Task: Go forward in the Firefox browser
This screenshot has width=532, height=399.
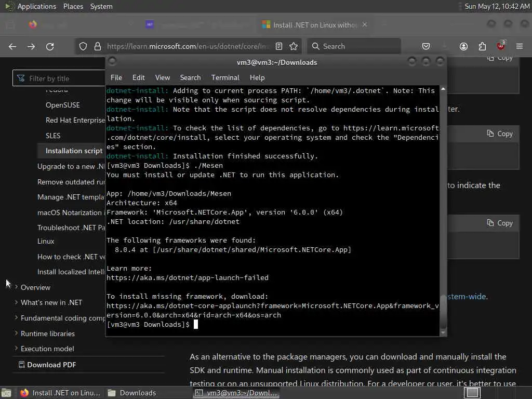Action: (x=31, y=46)
